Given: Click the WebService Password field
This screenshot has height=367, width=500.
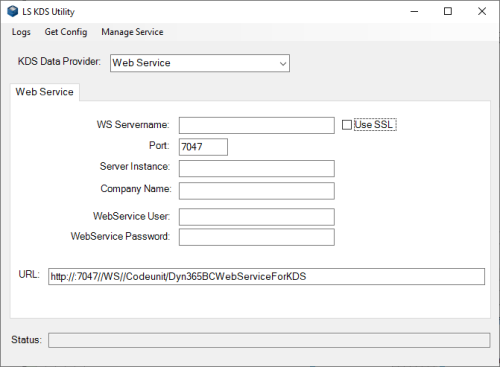Looking at the screenshot, I should click(257, 237).
